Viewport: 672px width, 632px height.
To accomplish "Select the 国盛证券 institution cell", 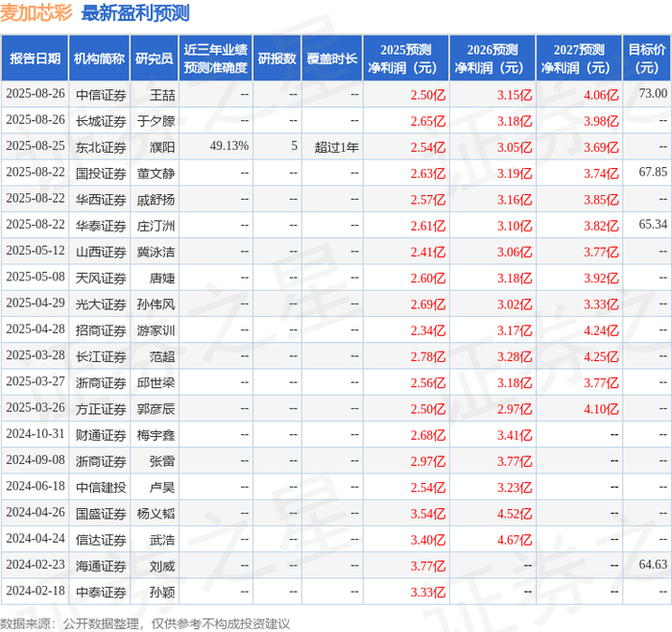I will click(x=101, y=513).
